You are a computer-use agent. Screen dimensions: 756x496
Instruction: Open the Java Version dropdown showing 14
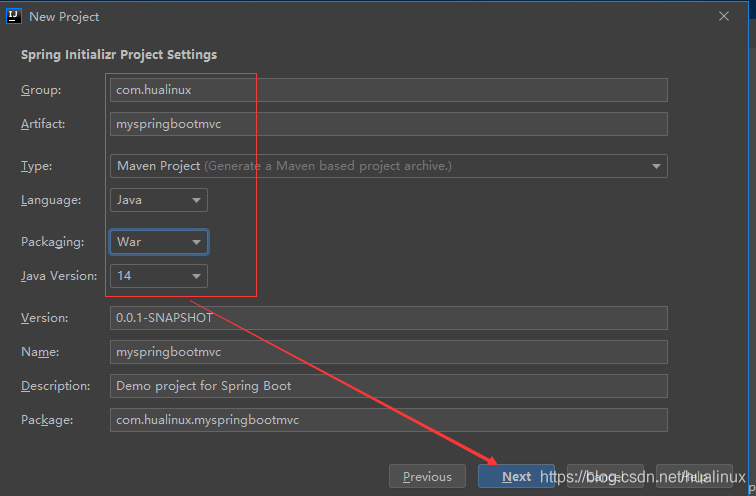coord(159,276)
